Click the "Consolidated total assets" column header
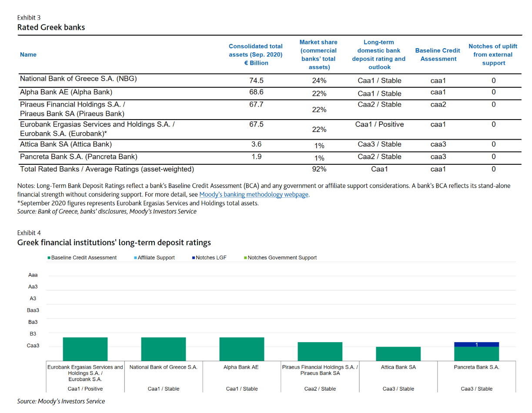Image resolution: width=532 pixels, height=413 pixels. [x=256, y=55]
